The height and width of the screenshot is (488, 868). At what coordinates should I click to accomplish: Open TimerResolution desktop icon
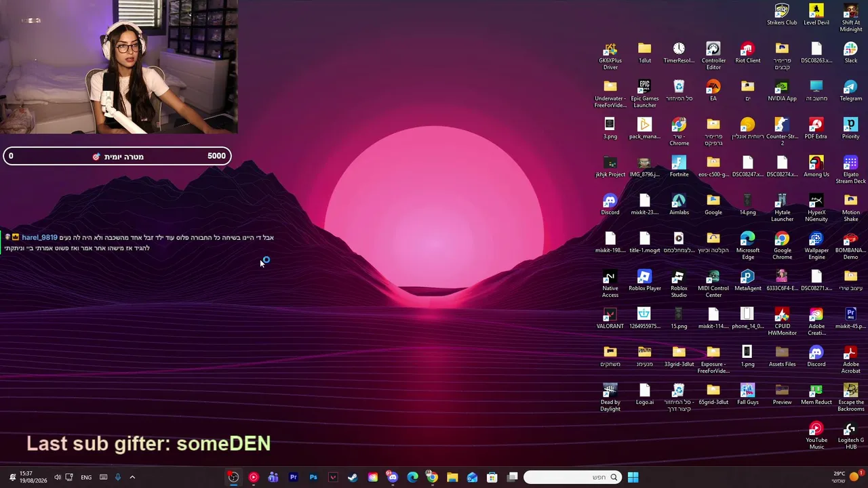(x=679, y=52)
